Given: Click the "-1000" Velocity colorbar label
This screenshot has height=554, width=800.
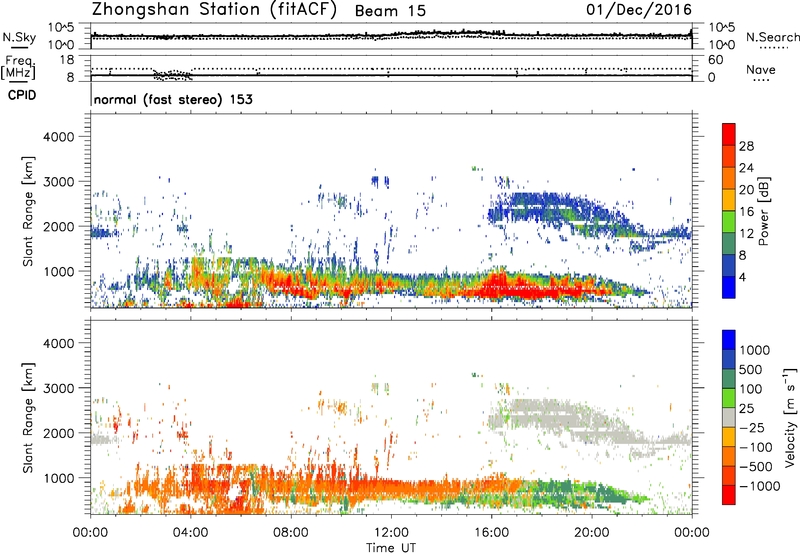Looking at the screenshot, I should (759, 486).
